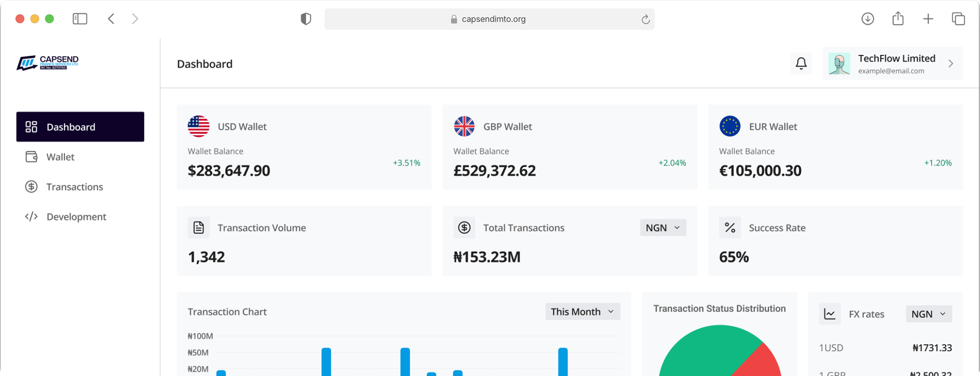
Task: Open a new tab with plus icon
Action: point(928,19)
